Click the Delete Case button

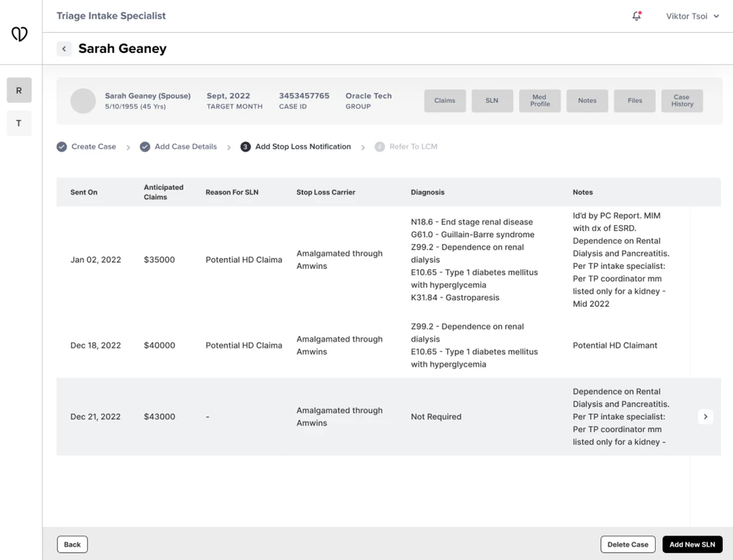[628, 544]
